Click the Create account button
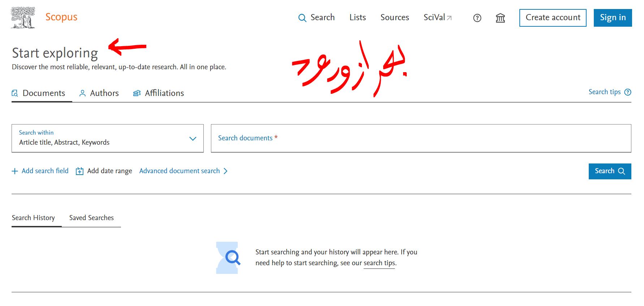The height and width of the screenshot is (306, 644). coord(553,18)
